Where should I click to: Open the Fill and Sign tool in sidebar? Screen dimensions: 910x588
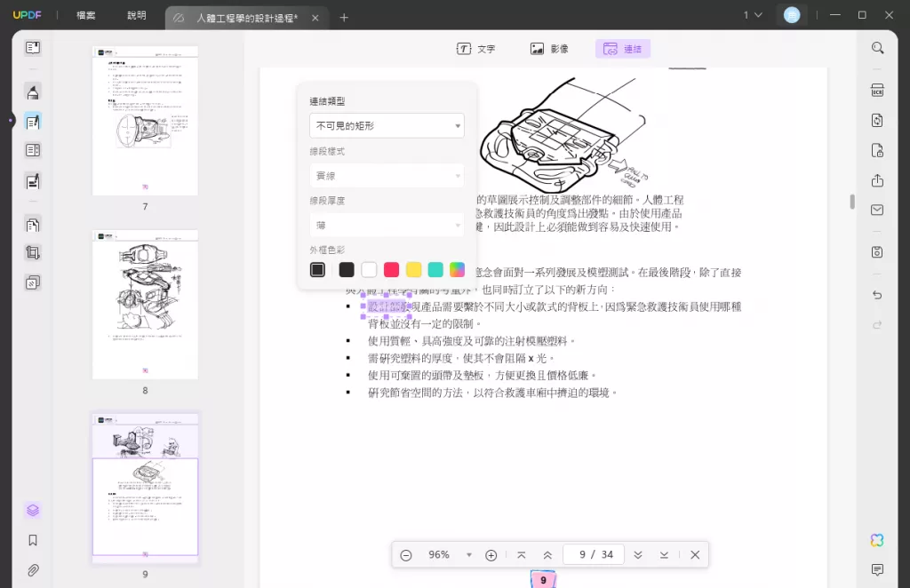pos(33,181)
